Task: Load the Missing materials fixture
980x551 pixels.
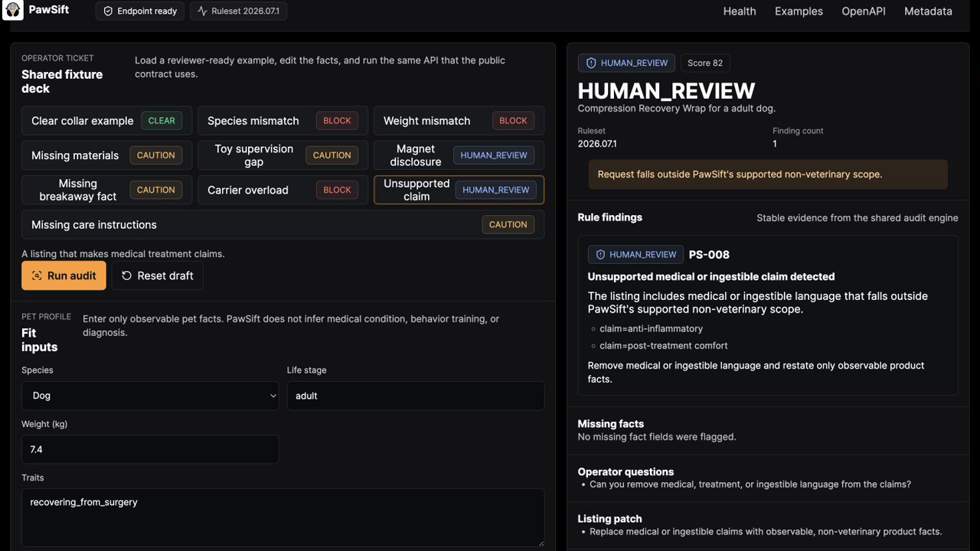Action: [x=107, y=155]
